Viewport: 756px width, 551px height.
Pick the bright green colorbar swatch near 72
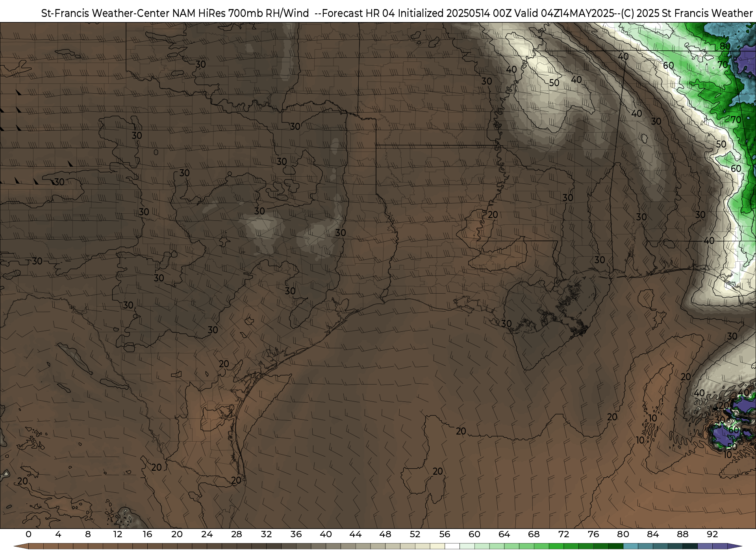click(556, 547)
